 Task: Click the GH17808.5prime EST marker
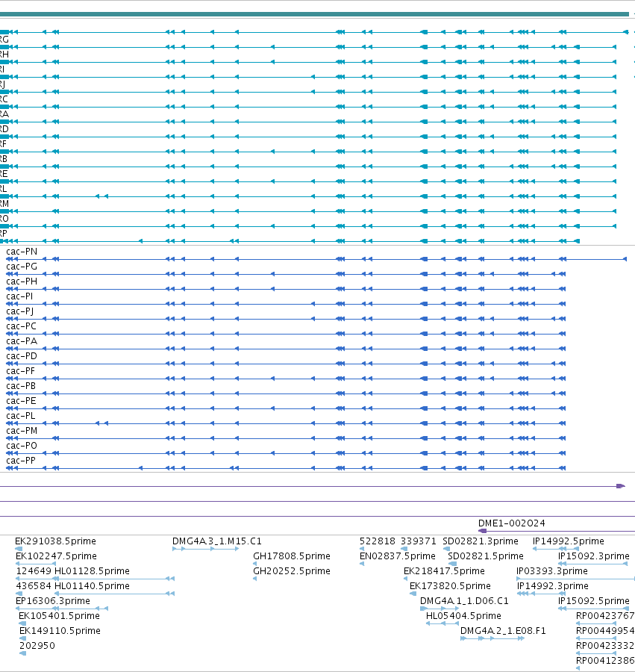click(x=255, y=564)
